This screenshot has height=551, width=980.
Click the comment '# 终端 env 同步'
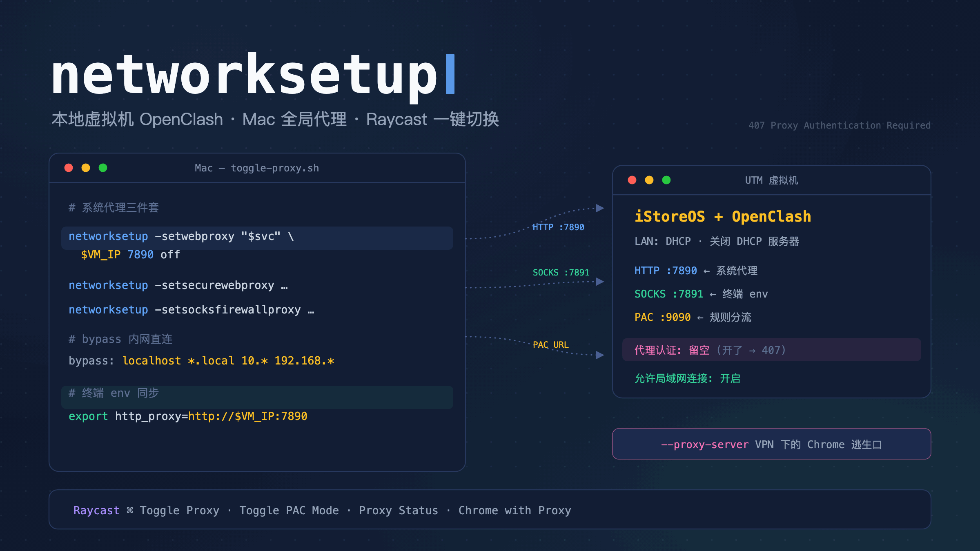click(x=114, y=393)
